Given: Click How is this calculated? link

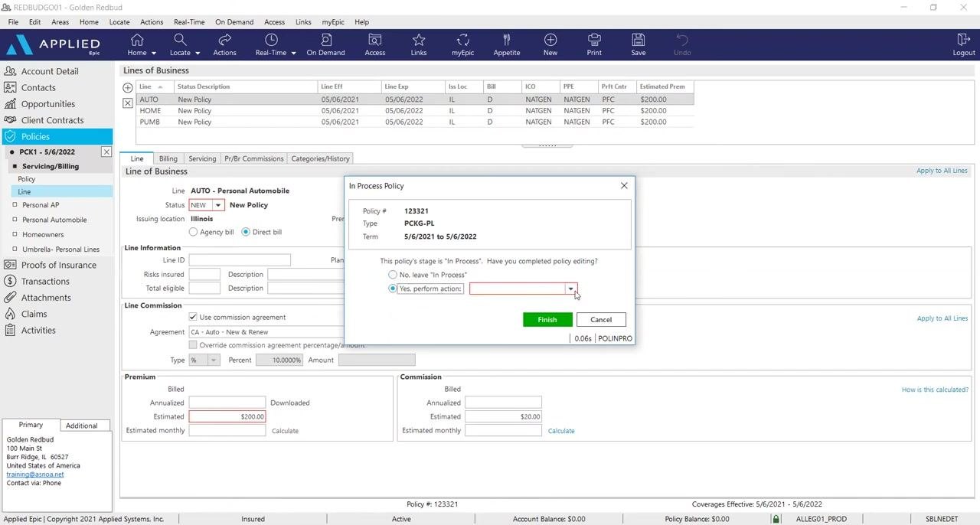Looking at the screenshot, I should 935,390.
